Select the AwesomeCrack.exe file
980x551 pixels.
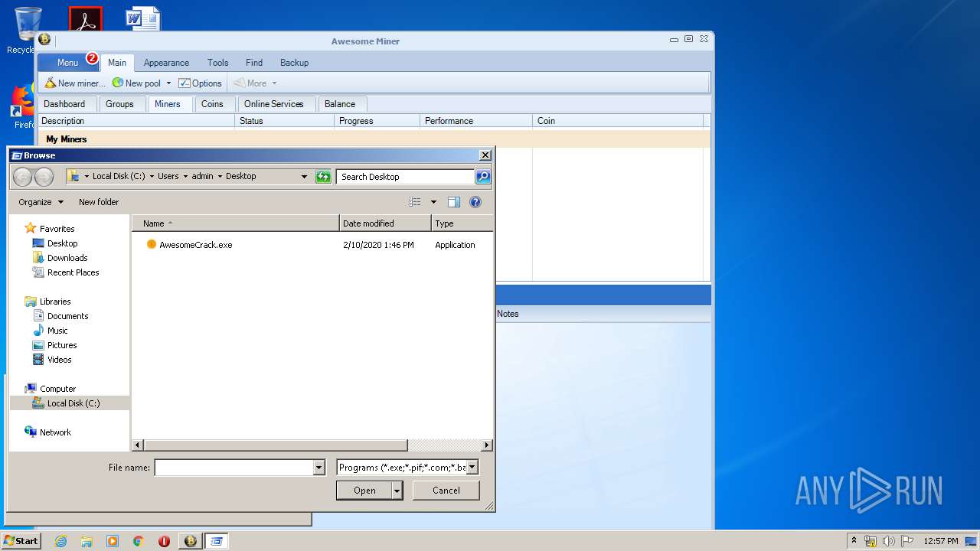click(195, 245)
